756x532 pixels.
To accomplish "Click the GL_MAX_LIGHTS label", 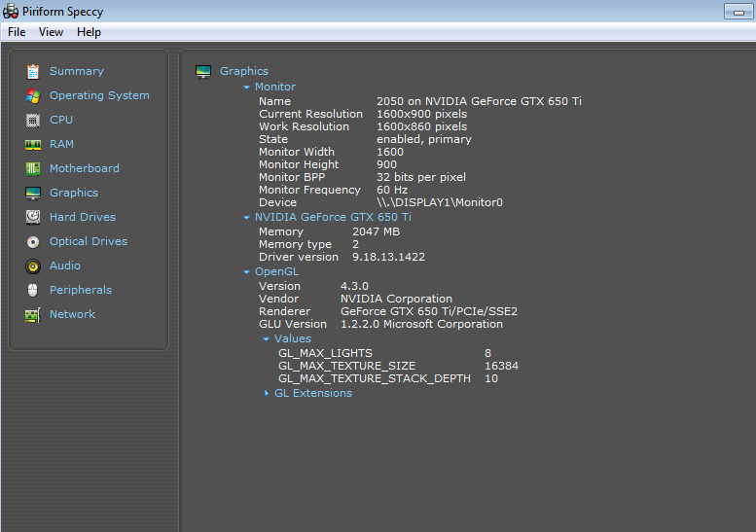I will pos(325,353).
